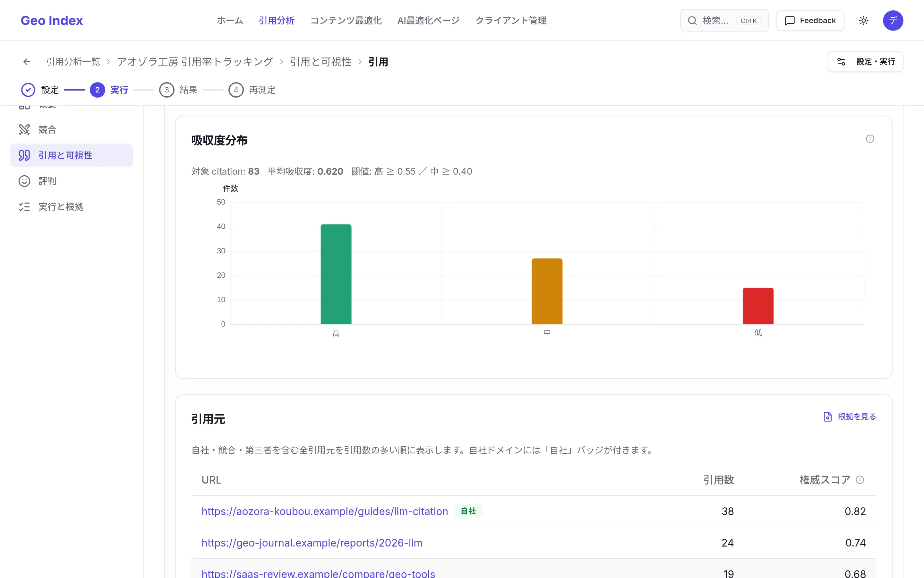
Task: Click the document icon beside 根拠を見る
Action: (827, 416)
